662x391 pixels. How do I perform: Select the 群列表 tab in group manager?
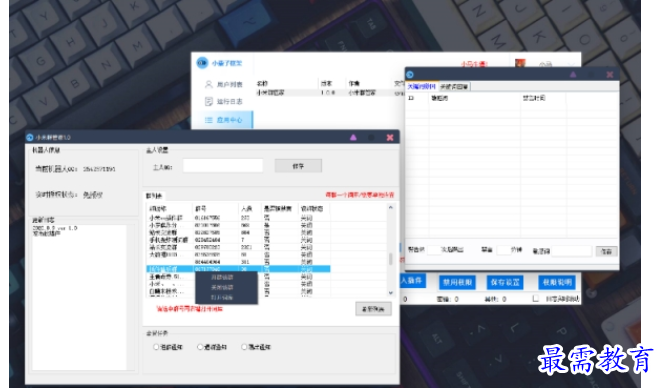(154, 196)
